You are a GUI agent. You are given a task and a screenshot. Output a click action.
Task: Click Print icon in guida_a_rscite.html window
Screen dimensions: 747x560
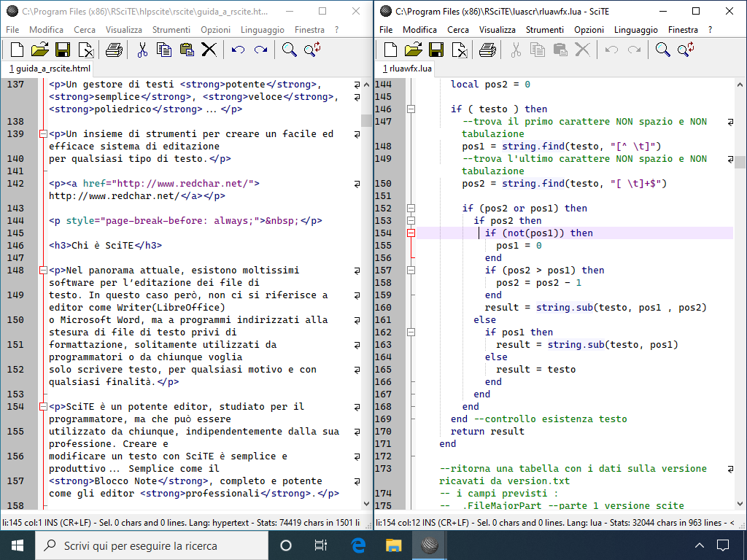pyautogui.click(x=114, y=50)
